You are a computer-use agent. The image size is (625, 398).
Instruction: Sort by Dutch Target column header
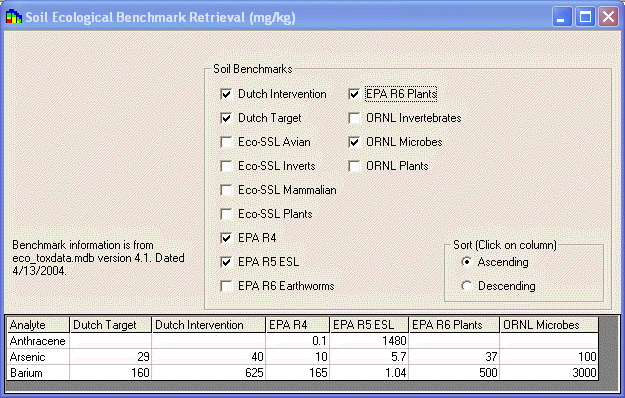click(x=110, y=325)
